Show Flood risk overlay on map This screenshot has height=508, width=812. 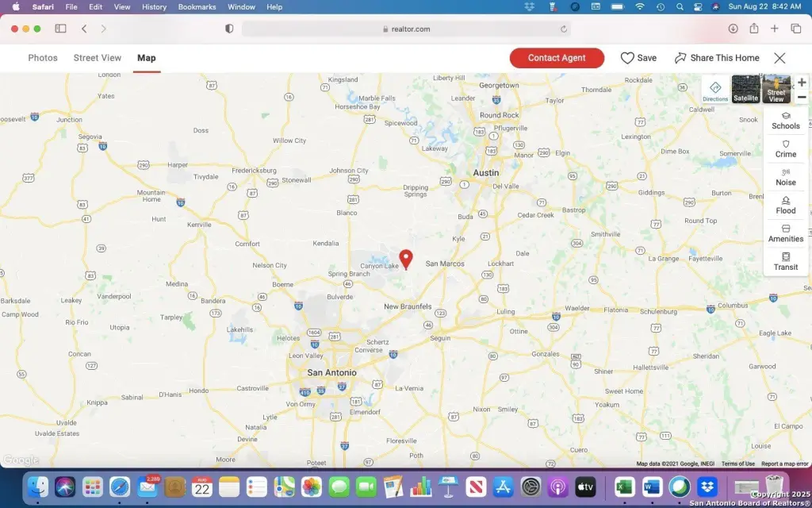coord(786,206)
